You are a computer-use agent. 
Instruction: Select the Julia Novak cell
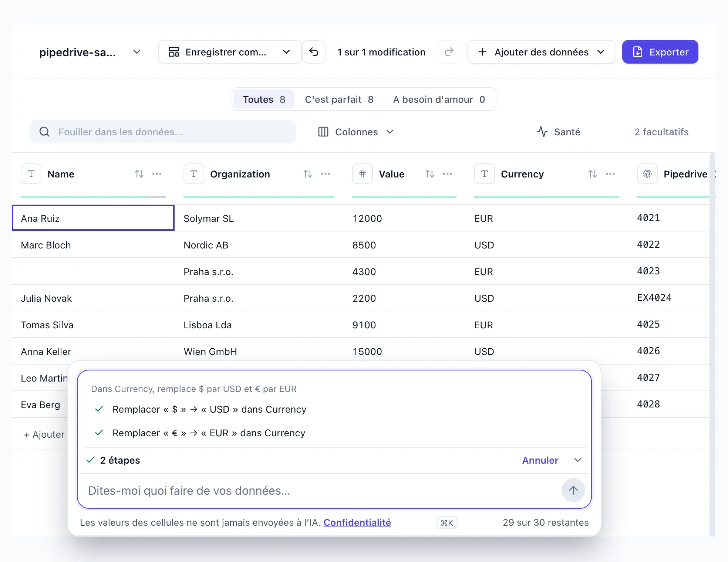coord(93,298)
